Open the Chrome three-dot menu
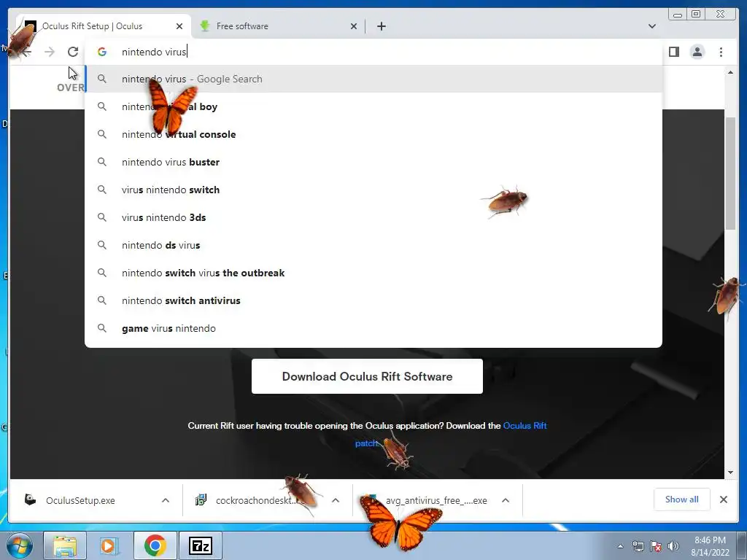The width and height of the screenshot is (747, 560). click(x=721, y=52)
